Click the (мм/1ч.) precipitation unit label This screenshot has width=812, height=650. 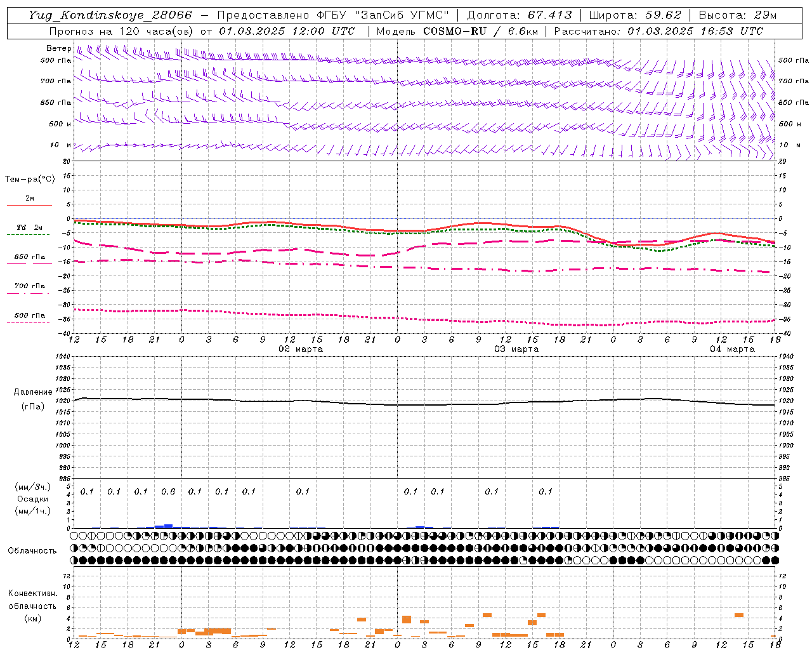tap(33, 511)
